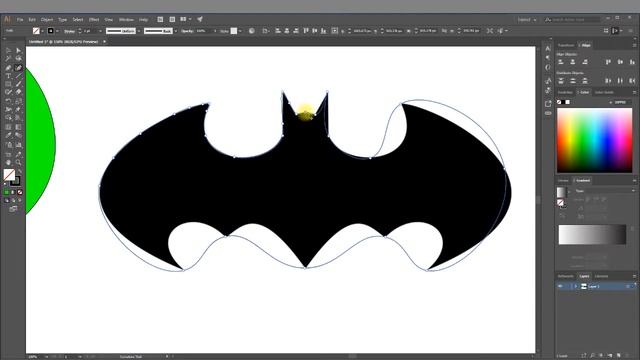The image size is (640, 360).
Task: Change the screen mode button
Action: pyautogui.click(x=13, y=209)
